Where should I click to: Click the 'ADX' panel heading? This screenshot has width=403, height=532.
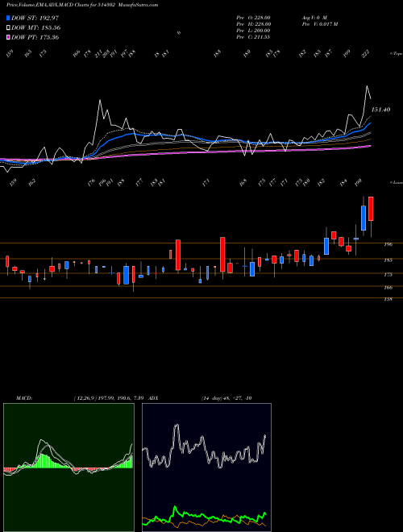pyautogui.click(x=153, y=398)
